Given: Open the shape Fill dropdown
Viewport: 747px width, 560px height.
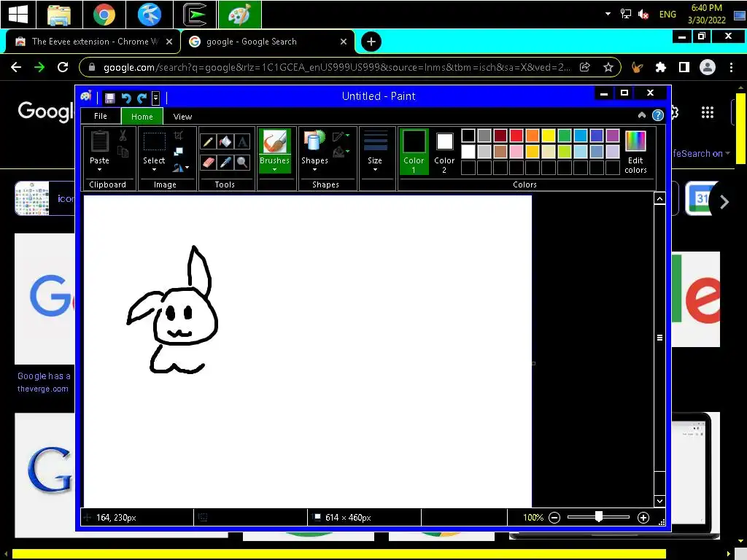Looking at the screenshot, I should 341,152.
